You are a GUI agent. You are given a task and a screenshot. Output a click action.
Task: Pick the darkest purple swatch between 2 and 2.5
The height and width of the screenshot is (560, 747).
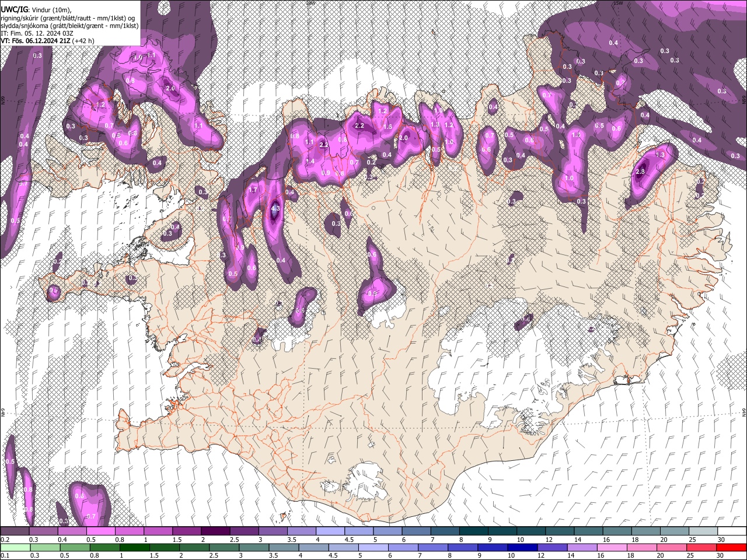[215, 531]
